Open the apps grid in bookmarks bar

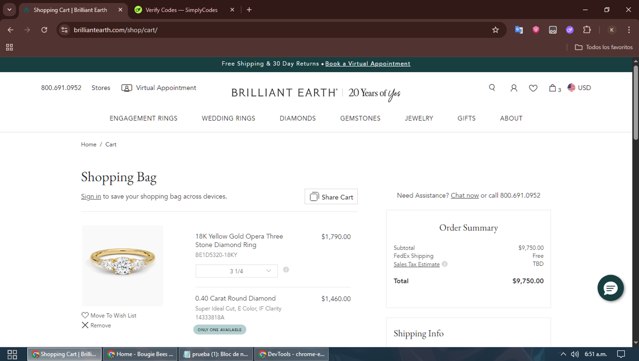(x=9, y=47)
